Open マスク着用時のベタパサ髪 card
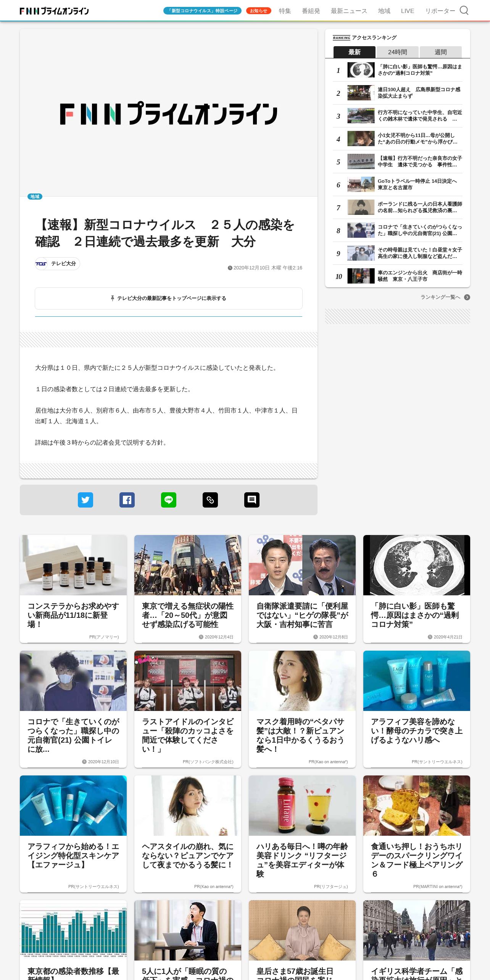The image size is (490, 980). [x=302, y=709]
